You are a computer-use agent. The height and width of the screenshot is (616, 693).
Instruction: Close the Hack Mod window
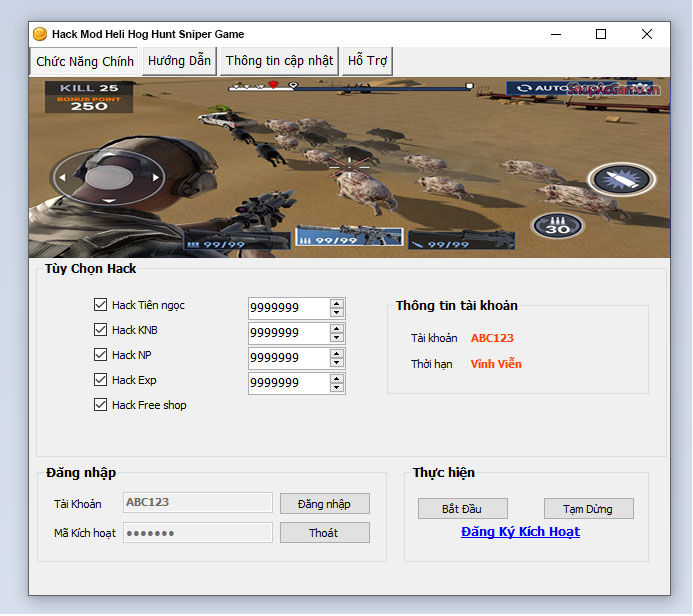click(647, 34)
